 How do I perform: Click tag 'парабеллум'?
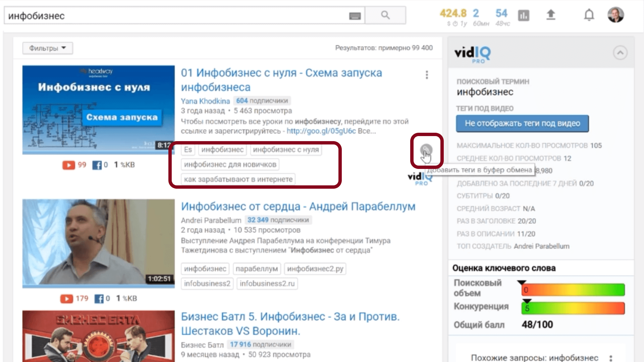257,269
